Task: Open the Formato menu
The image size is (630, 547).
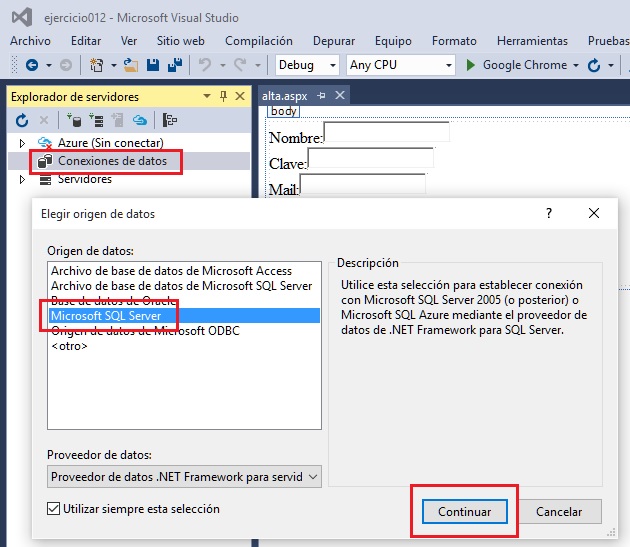Action: (454, 41)
